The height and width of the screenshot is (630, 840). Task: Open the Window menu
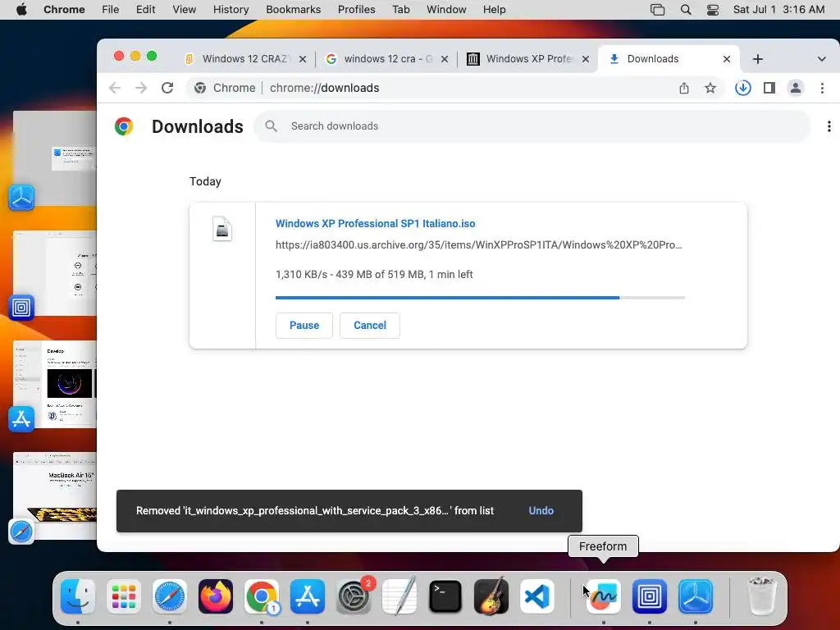(x=446, y=10)
